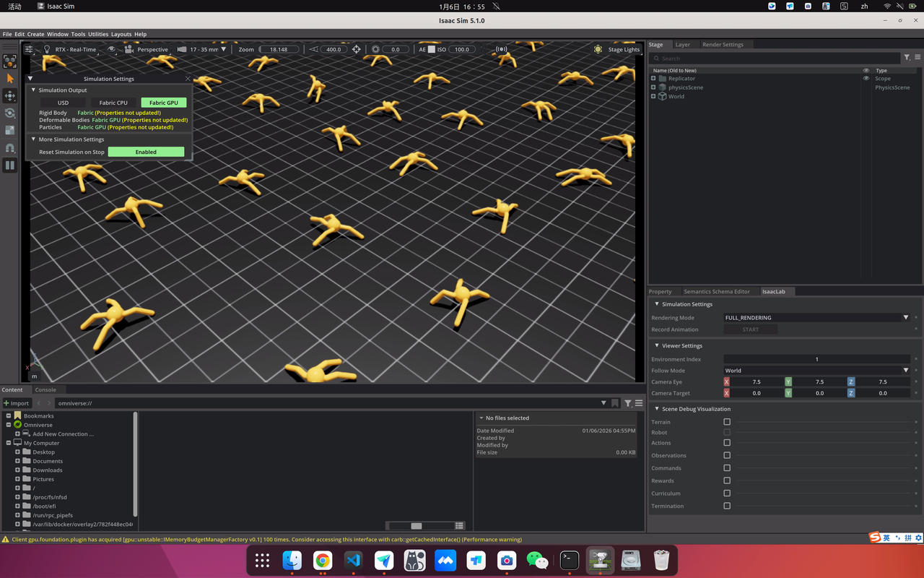Select USD simulation output button
Image resolution: width=924 pixels, height=578 pixels.
[x=64, y=103]
